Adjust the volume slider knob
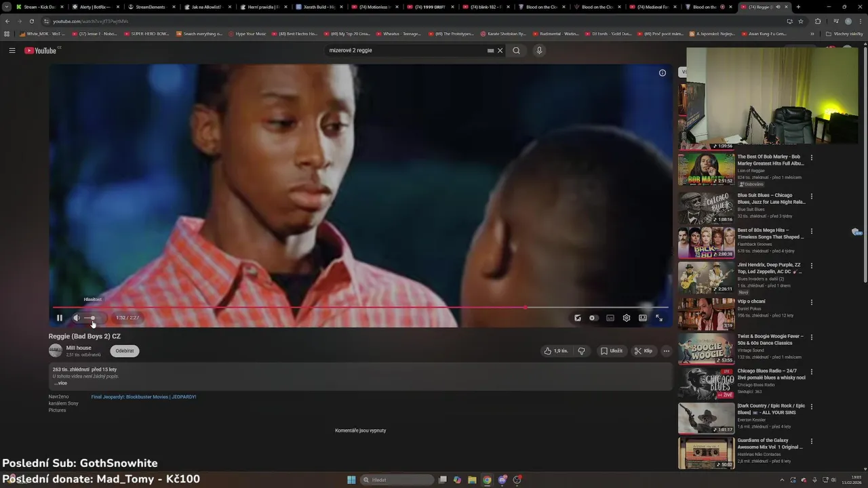 (93, 318)
